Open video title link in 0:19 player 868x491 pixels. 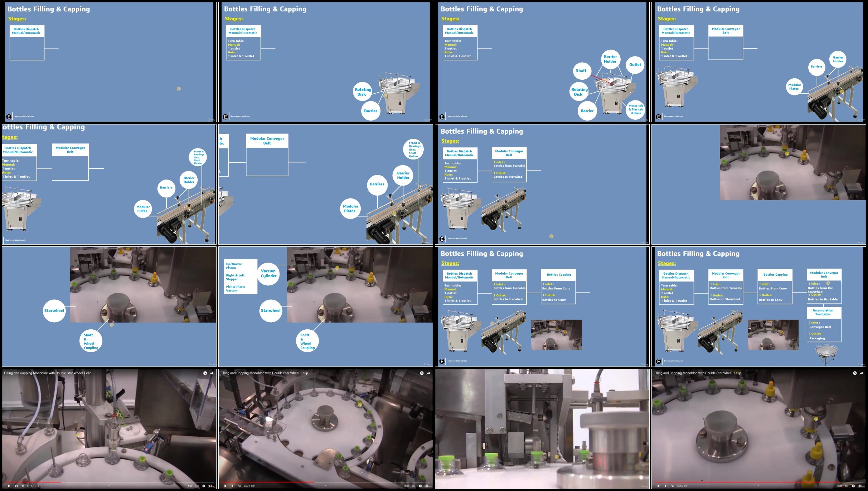click(x=48, y=373)
